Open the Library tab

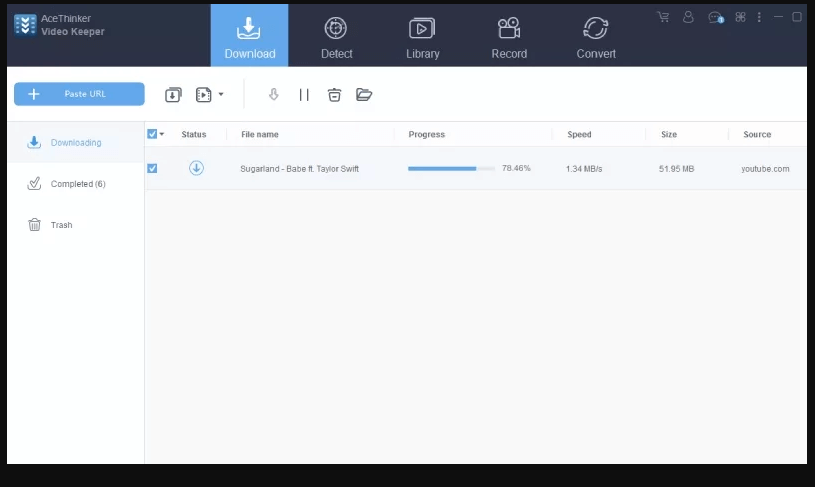click(423, 38)
